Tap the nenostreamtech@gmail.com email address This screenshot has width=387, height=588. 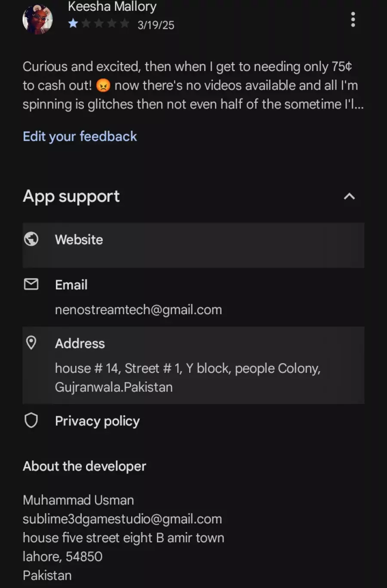coord(138,310)
